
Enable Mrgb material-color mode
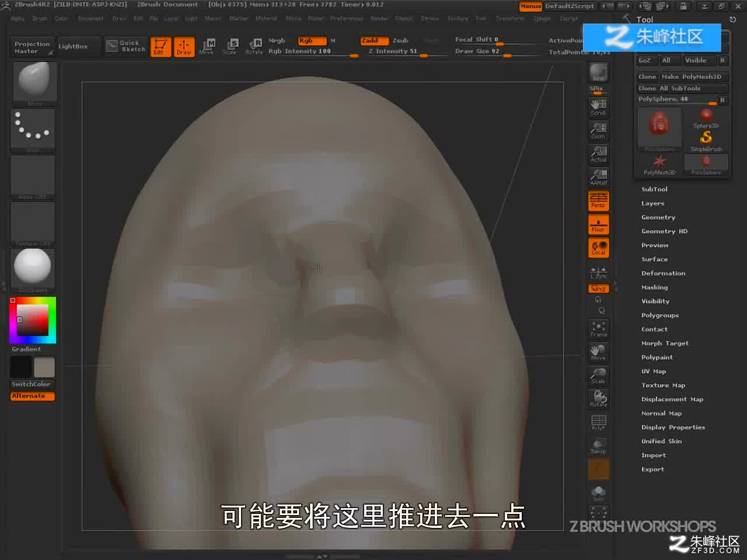277,41
